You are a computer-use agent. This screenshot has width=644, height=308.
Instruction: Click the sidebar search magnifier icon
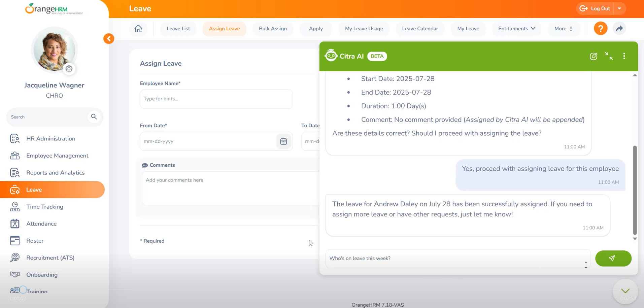click(x=94, y=117)
